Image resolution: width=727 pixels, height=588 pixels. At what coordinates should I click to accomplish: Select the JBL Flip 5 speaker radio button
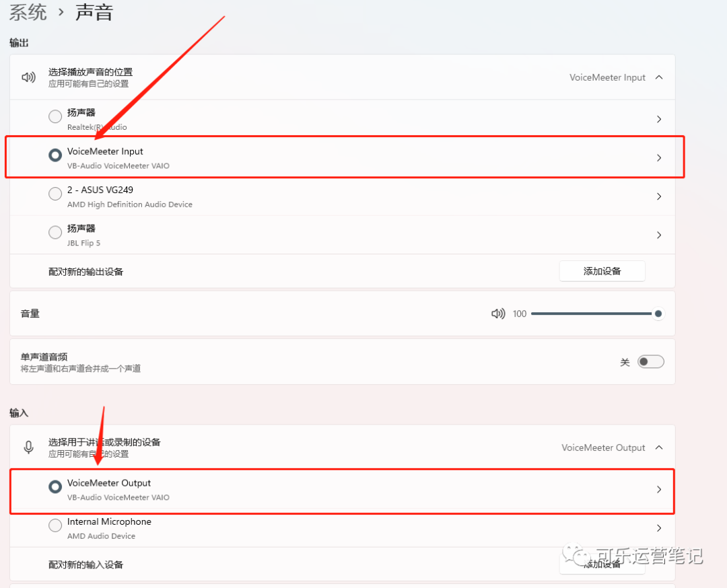click(x=55, y=231)
